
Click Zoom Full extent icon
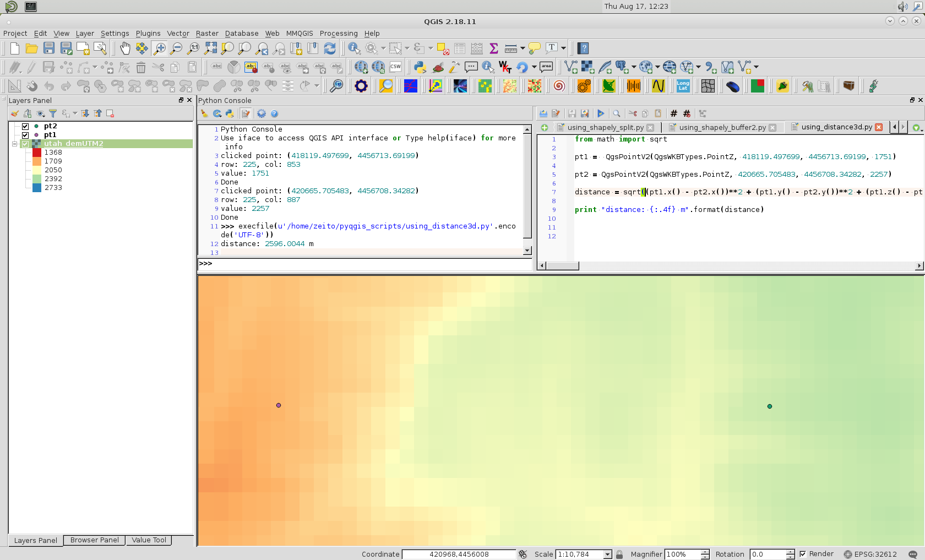coord(210,48)
